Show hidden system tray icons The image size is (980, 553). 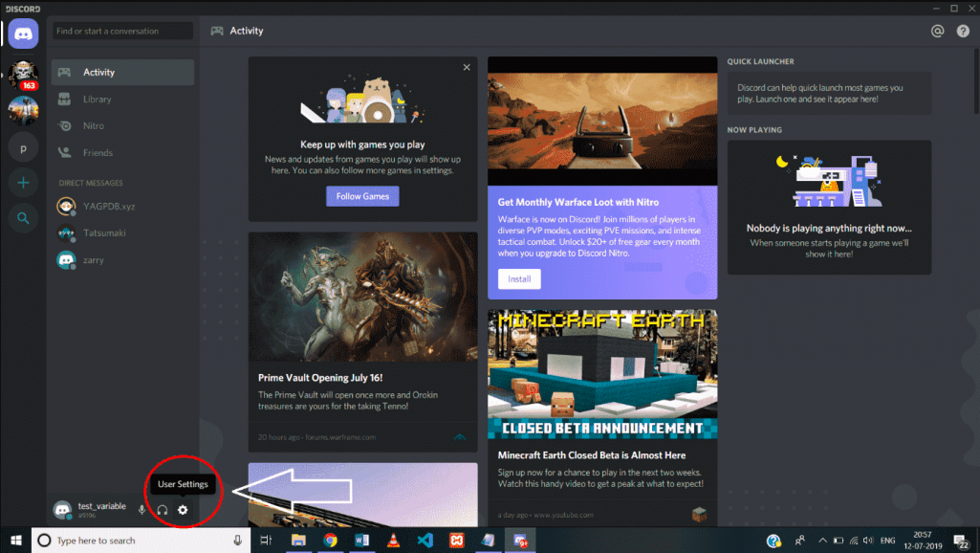[x=822, y=541]
